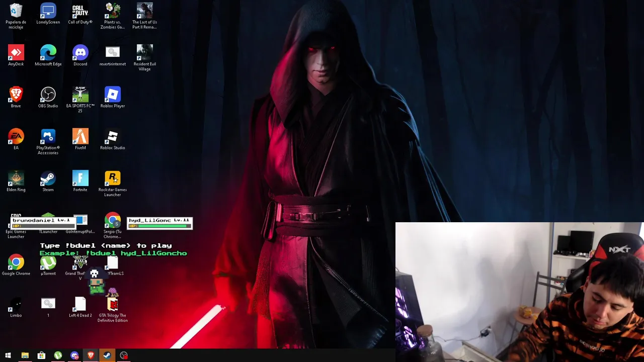Switch to Discord in the taskbar
Image resolution: width=644 pixels, height=362 pixels.
(74, 355)
